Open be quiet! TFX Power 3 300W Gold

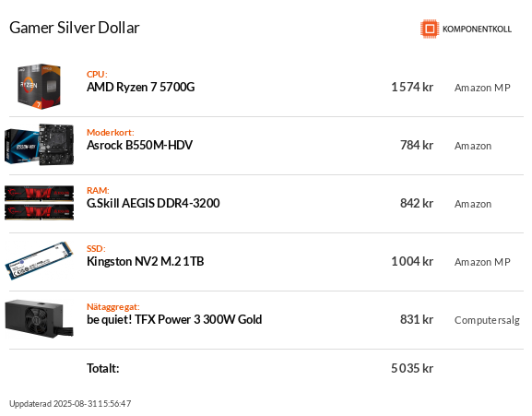tap(174, 319)
